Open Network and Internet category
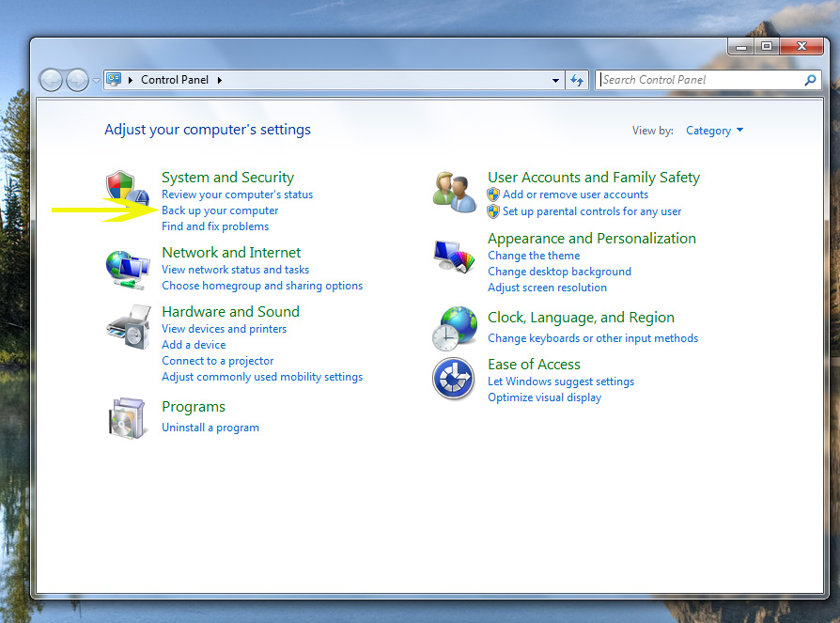Viewport: 840px width, 623px height. (231, 253)
